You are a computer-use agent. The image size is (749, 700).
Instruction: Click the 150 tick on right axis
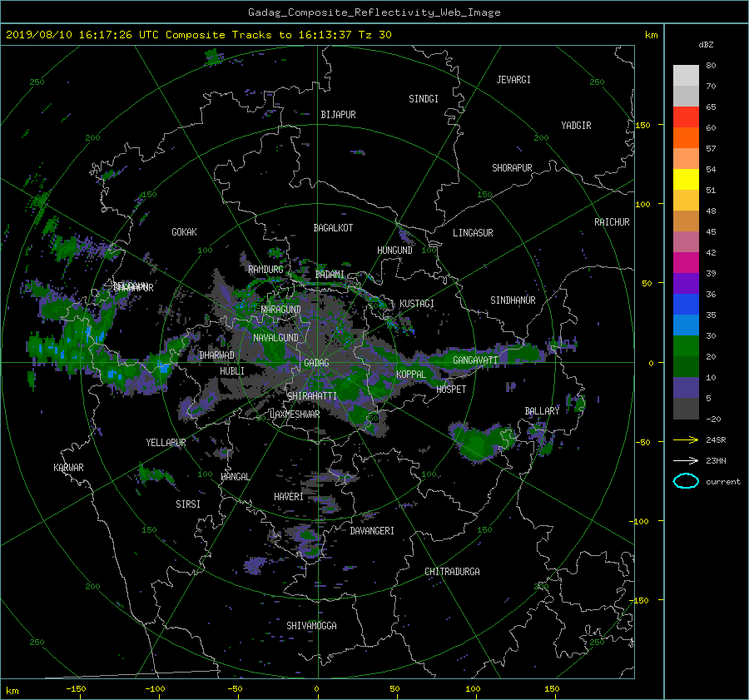pos(643,125)
